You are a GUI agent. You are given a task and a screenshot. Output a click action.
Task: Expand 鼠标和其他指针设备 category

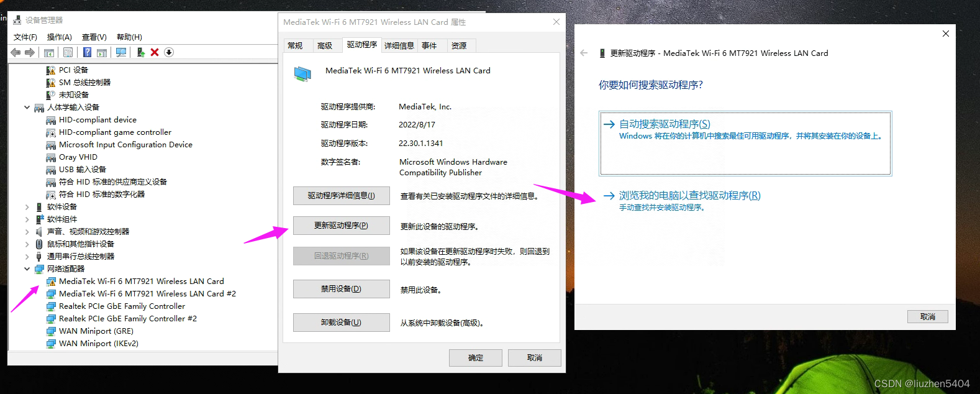[x=27, y=244]
